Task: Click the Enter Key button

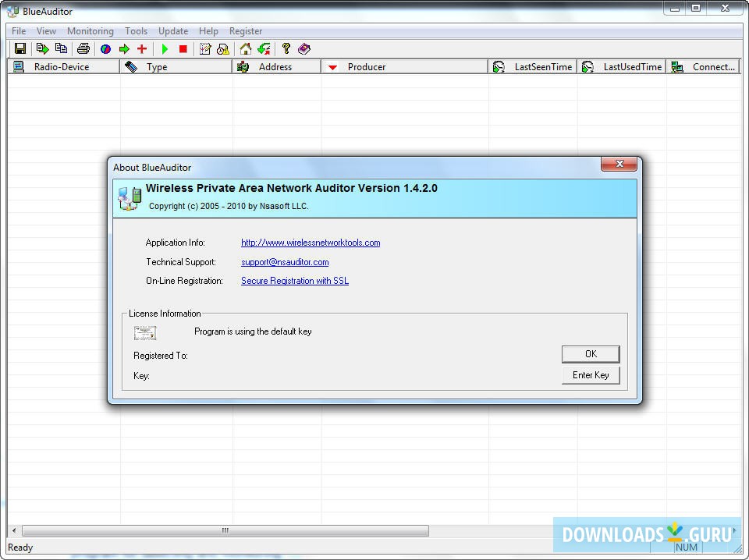Action: click(591, 375)
